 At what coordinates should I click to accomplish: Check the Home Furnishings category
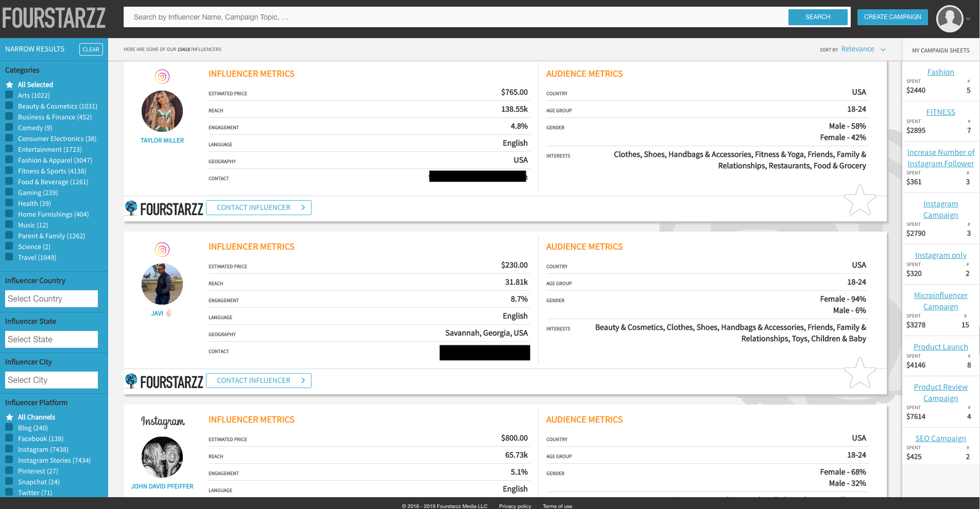9,214
